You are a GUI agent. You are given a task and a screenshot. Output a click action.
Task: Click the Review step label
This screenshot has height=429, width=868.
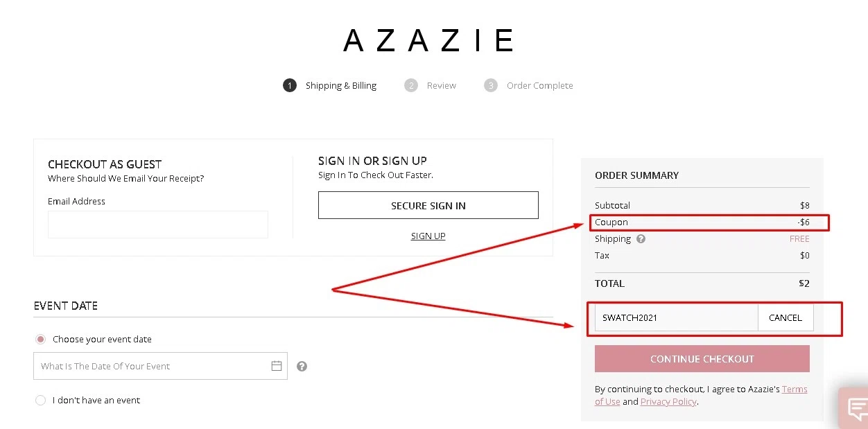(x=442, y=85)
